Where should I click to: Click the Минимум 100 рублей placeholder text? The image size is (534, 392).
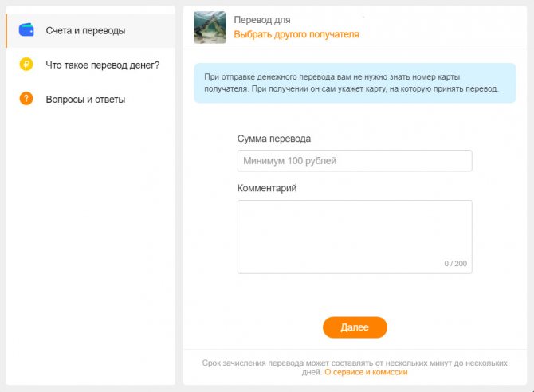click(290, 161)
